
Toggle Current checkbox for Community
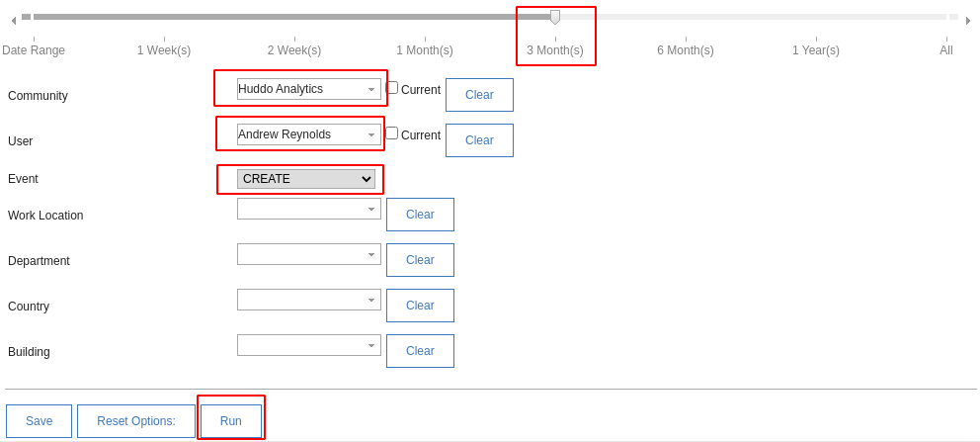click(392, 88)
